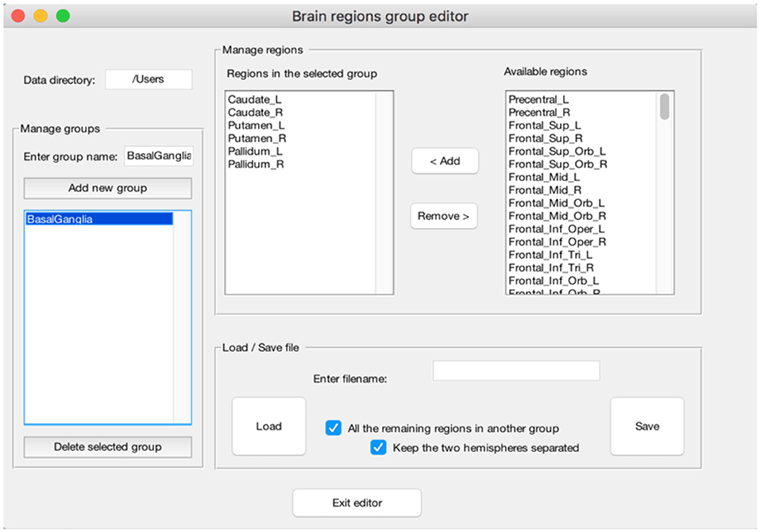
Task: Select Caudate_R in the selected group list
Action: (x=300, y=113)
